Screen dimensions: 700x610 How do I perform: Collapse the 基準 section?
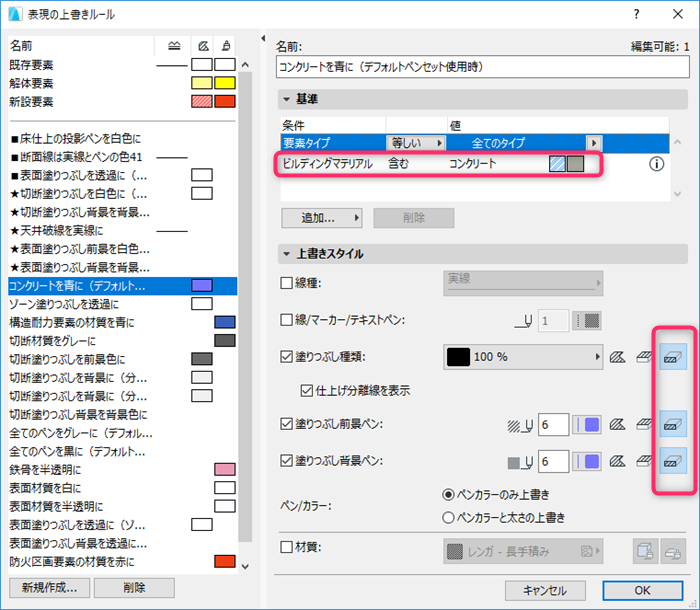(x=287, y=99)
